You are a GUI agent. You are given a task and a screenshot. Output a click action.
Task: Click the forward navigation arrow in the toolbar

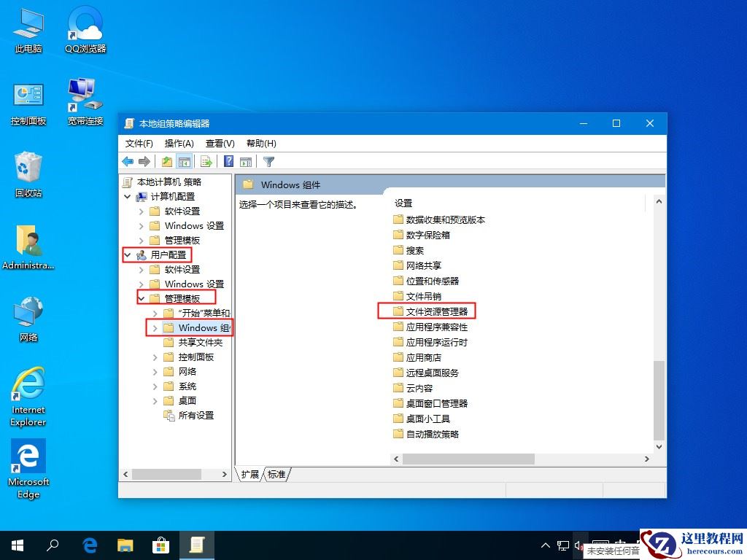tap(144, 161)
